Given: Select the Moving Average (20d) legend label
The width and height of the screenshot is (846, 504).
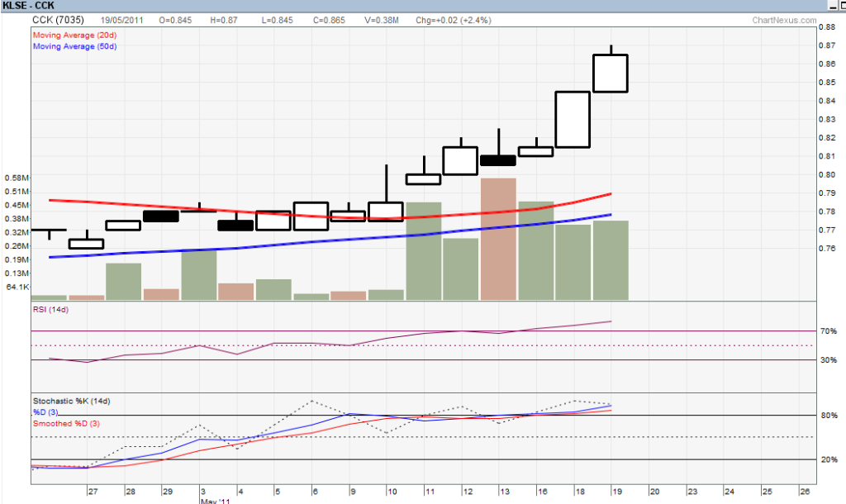Looking at the screenshot, I should click(x=74, y=35).
